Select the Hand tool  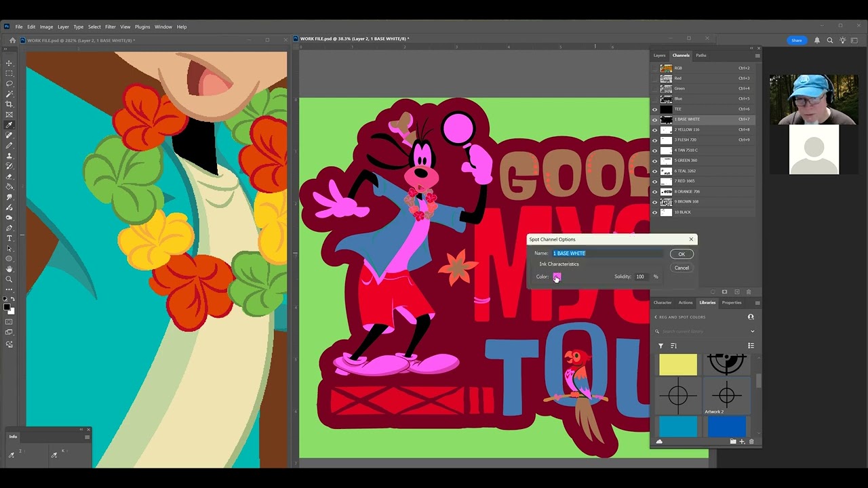9,269
